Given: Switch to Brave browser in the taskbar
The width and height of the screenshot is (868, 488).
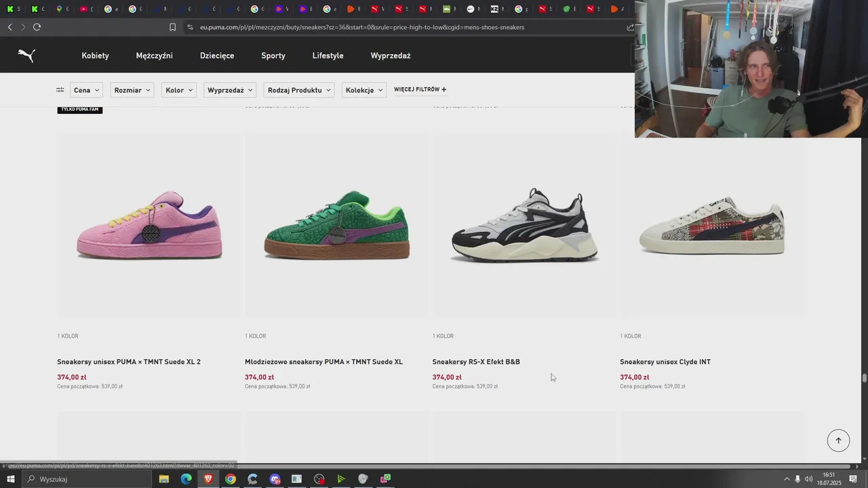Looking at the screenshot, I should tap(208, 479).
